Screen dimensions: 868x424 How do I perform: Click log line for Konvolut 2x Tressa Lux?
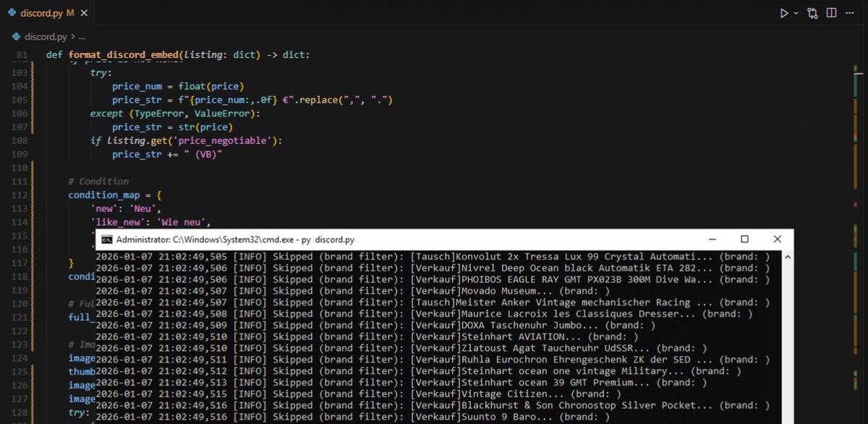coord(433,256)
